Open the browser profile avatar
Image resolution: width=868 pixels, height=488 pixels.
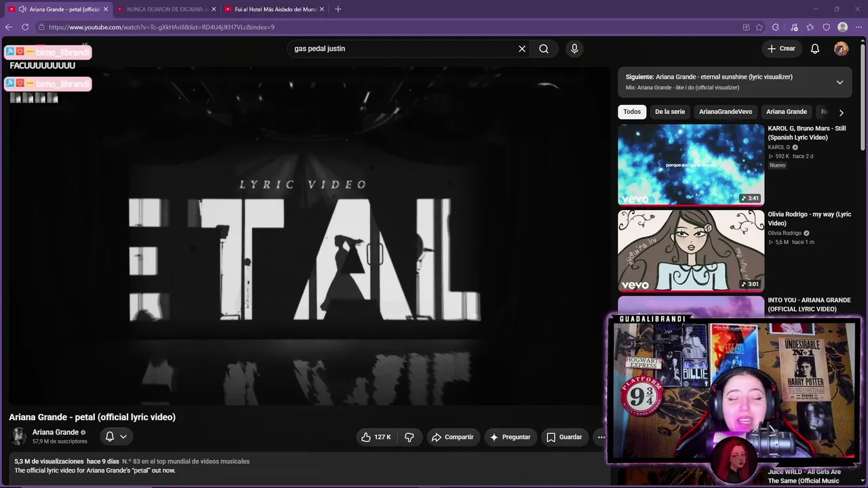[x=842, y=27]
